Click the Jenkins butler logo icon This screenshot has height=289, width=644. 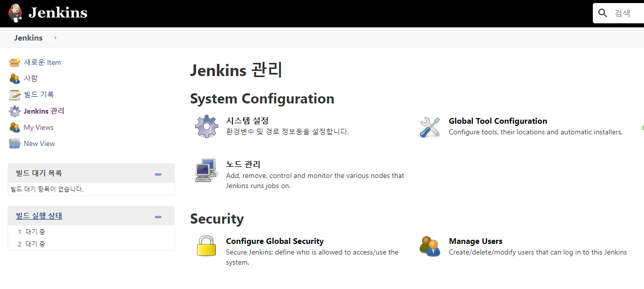coord(15,13)
